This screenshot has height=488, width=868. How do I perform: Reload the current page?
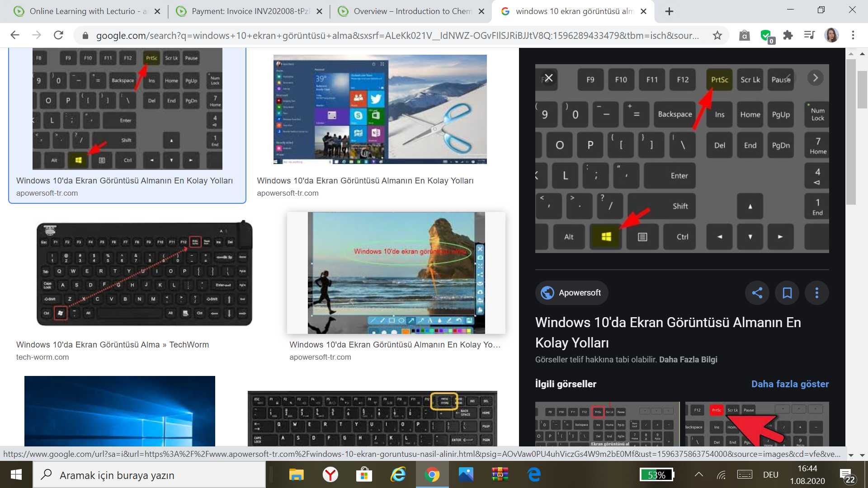coord(58,35)
